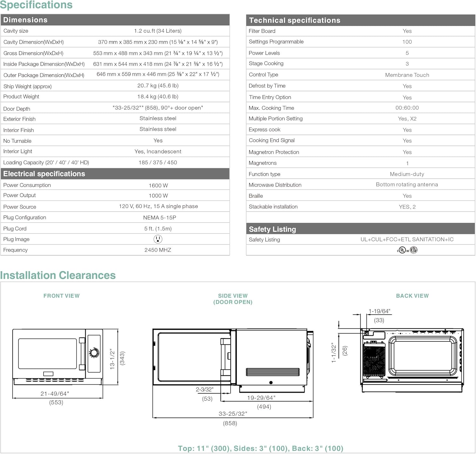Click the vent grille in side view drawing
This screenshot has width=476, height=454.
[273, 372]
